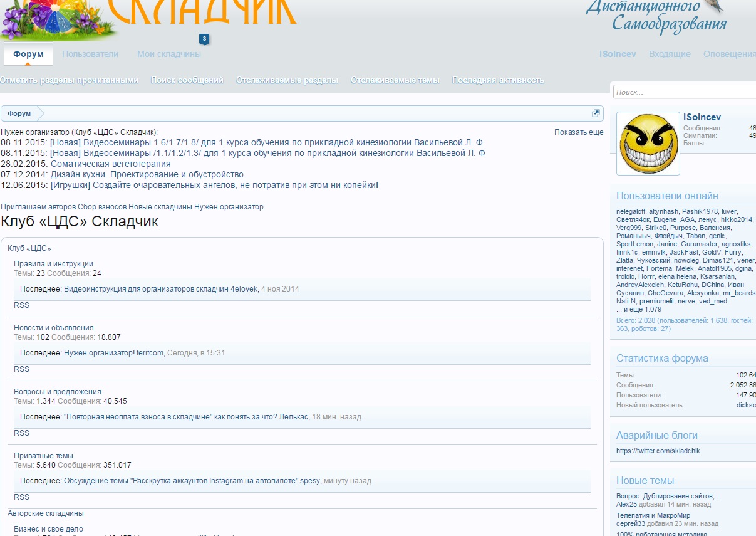Open Последняя активность link
Viewport: 756px width, 536px height.
tap(498, 80)
